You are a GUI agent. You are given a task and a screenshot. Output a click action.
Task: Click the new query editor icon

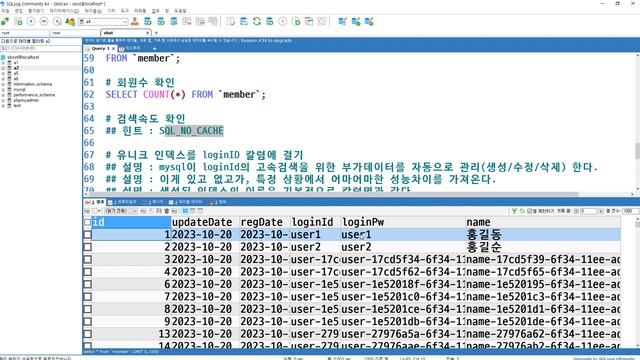(x=18, y=22)
